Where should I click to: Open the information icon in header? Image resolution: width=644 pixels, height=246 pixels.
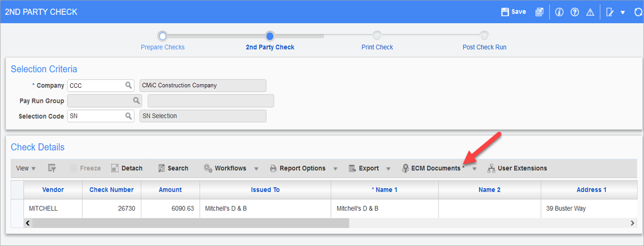click(559, 12)
